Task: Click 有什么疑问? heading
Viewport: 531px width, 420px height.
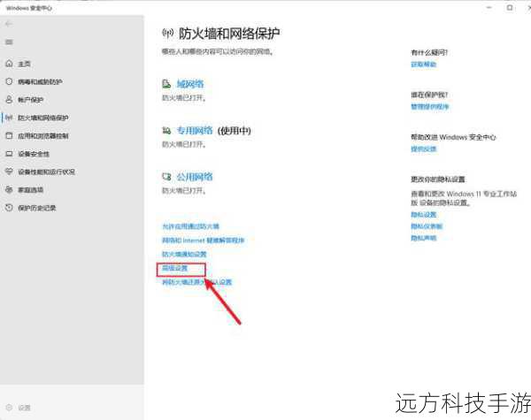Action: (429, 52)
